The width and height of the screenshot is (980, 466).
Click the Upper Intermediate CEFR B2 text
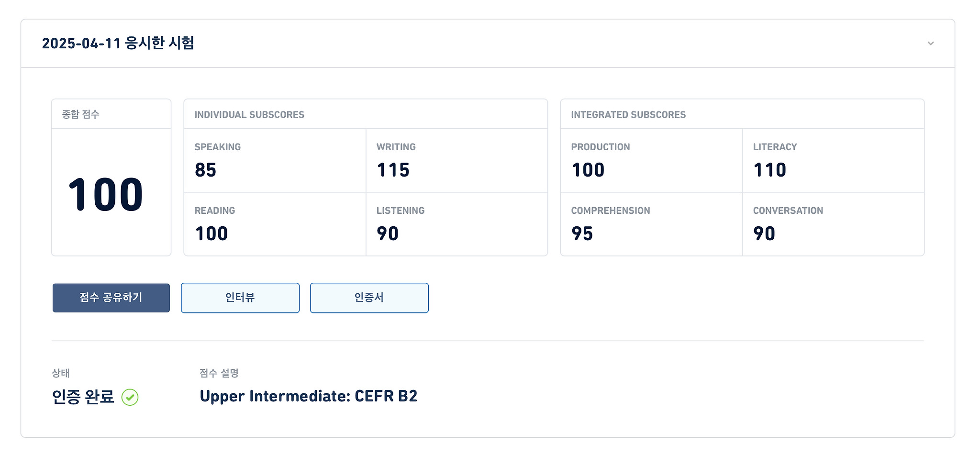[x=309, y=397]
